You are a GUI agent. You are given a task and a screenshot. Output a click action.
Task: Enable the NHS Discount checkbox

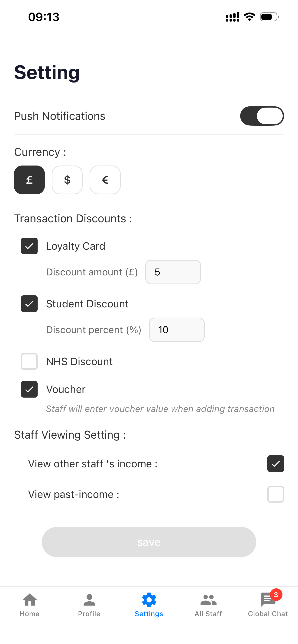click(x=29, y=361)
